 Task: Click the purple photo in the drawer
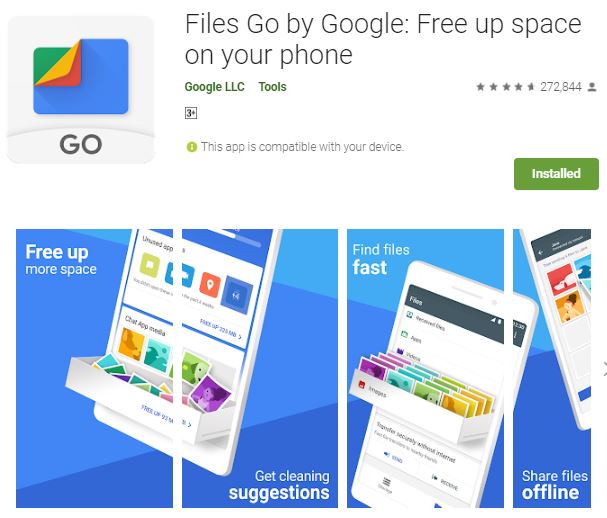(x=210, y=396)
